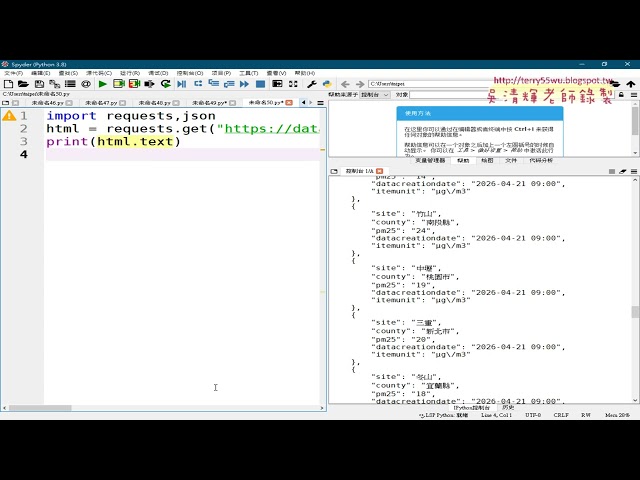Click the Line 4, Col 1 status entry
The height and width of the screenshot is (480, 640).
click(496, 415)
